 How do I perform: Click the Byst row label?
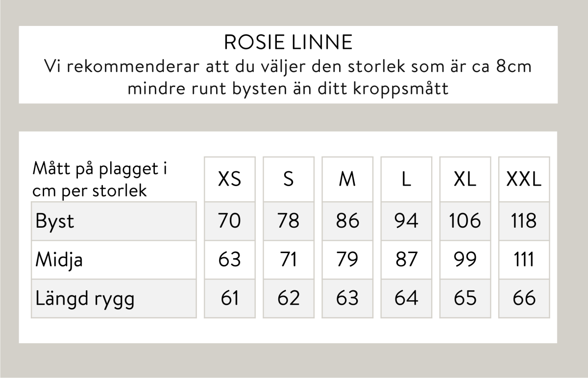(55, 221)
